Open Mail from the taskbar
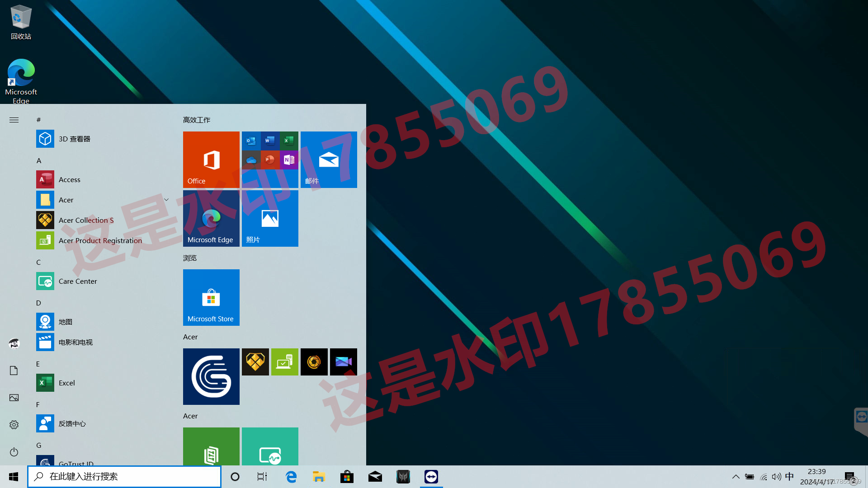The image size is (868, 488). 375,477
